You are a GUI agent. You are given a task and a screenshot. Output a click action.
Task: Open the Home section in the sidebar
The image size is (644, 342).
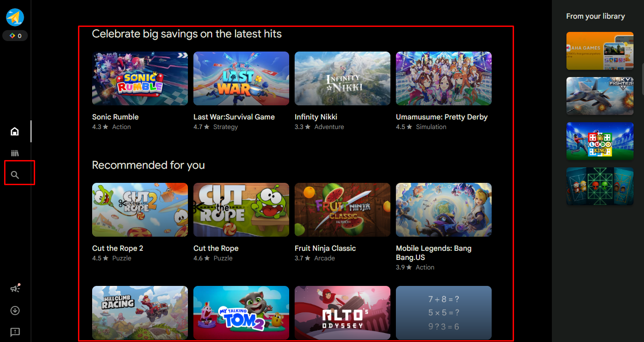[15, 131]
